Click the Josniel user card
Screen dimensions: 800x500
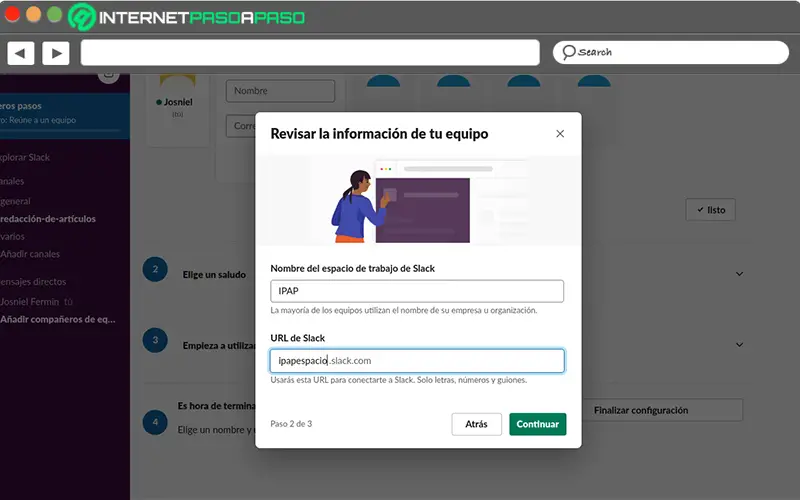(178, 110)
